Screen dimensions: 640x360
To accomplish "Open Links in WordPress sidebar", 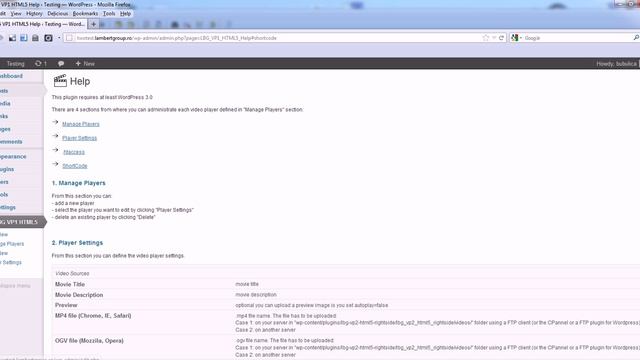I will [4, 116].
